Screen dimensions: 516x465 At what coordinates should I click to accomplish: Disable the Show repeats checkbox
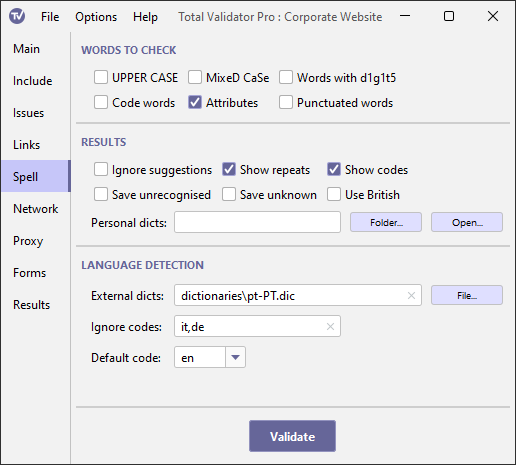click(229, 169)
